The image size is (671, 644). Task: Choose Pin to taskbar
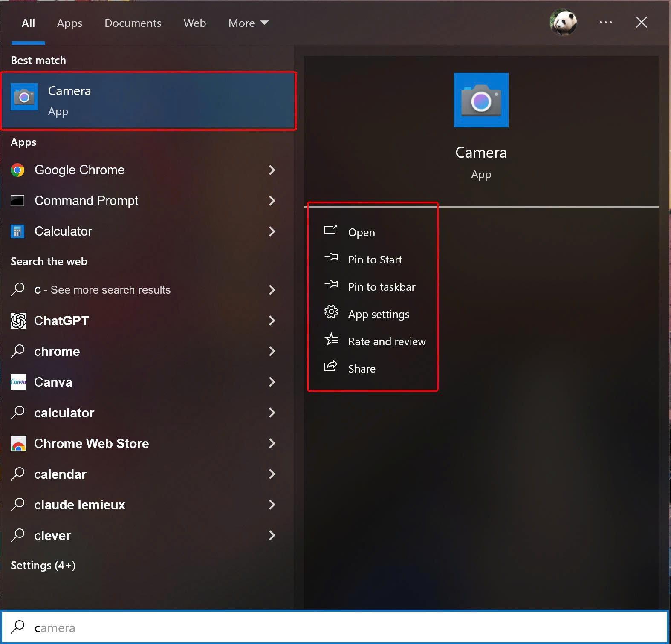tap(382, 287)
